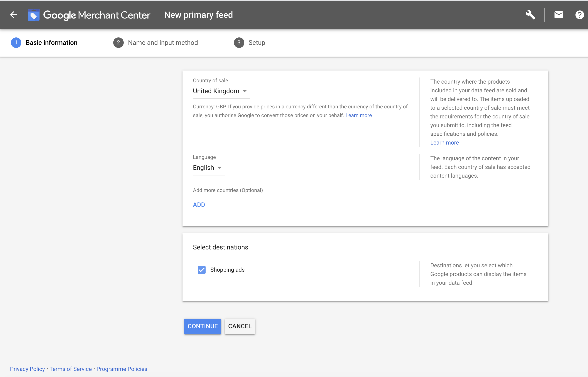Open Learn more about currency conversion
Viewport: 588px width, 377px height.
(358, 115)
